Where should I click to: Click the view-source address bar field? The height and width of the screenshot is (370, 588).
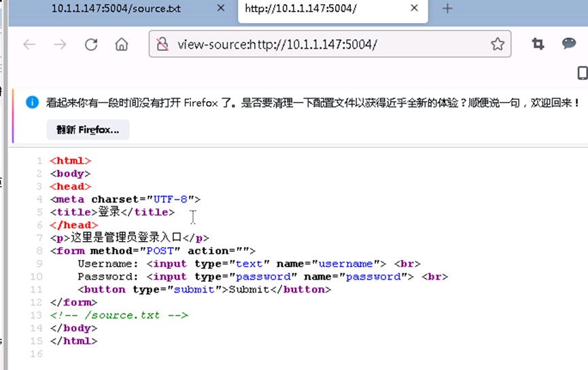pos(330,44)
